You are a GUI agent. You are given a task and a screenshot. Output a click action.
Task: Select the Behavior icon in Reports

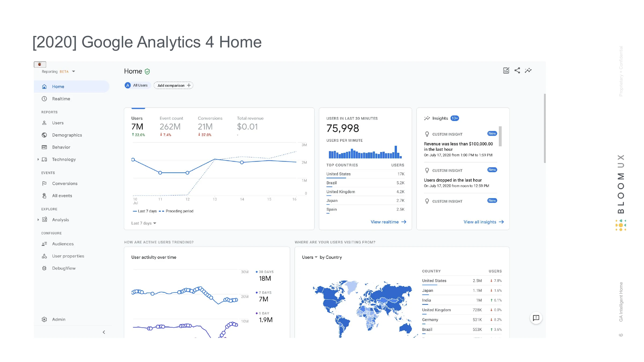click(44, 147)
